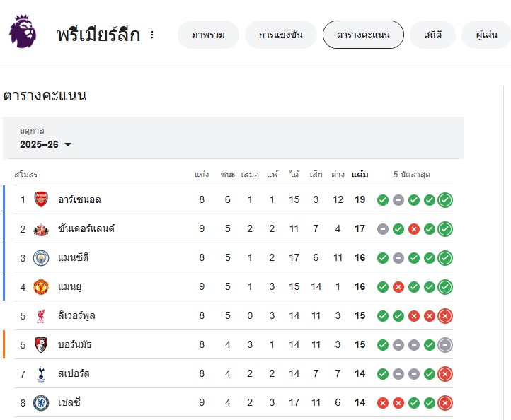
Task: Open the สถิติ tab
Action: click(433, 35)
